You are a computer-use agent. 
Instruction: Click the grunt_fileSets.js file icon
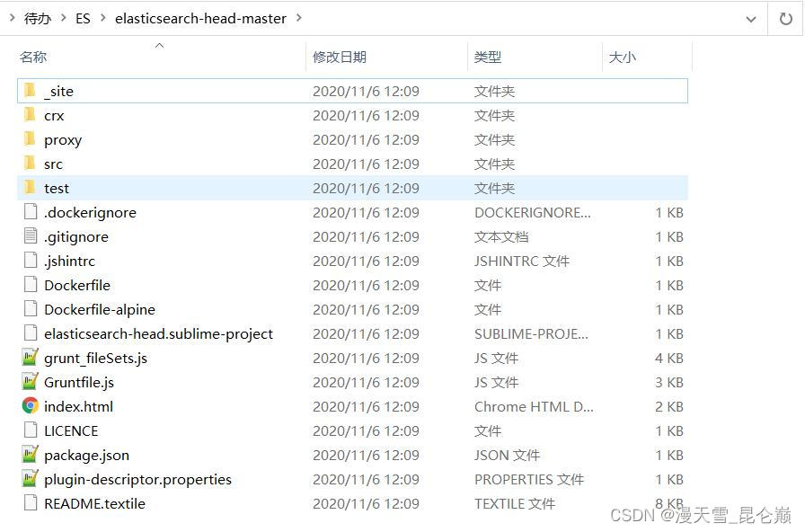(31, 357)
